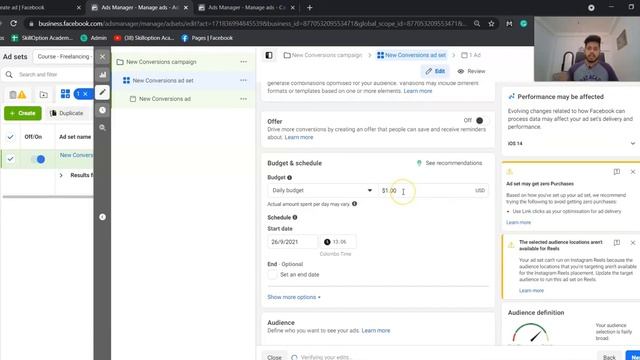
Task: Check the select-all header checkbox
Action: 11,137
